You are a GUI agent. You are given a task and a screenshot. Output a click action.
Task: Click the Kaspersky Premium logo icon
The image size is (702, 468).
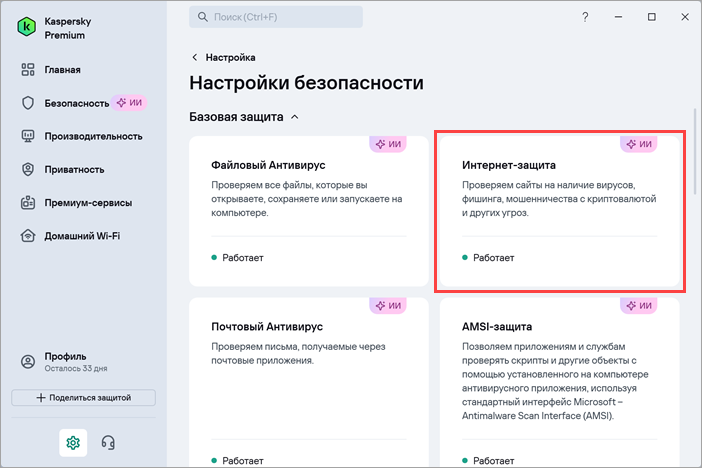[27, 27]
